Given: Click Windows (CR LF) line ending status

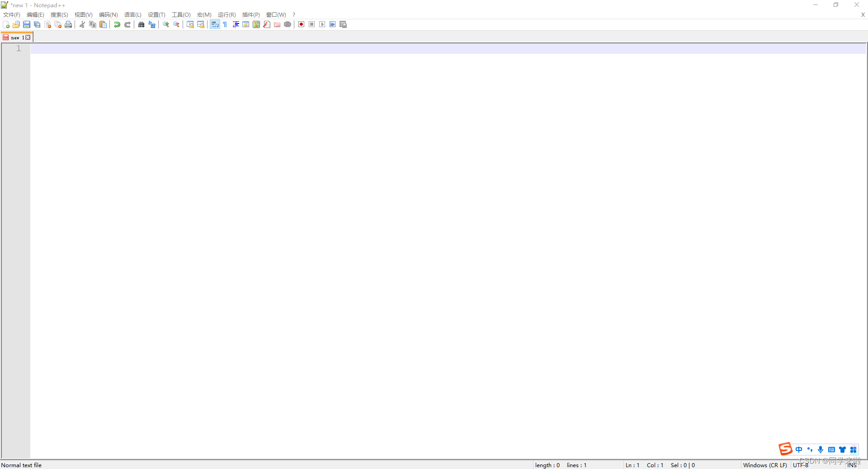Looking at the screenshot, I should coord(765,465).
